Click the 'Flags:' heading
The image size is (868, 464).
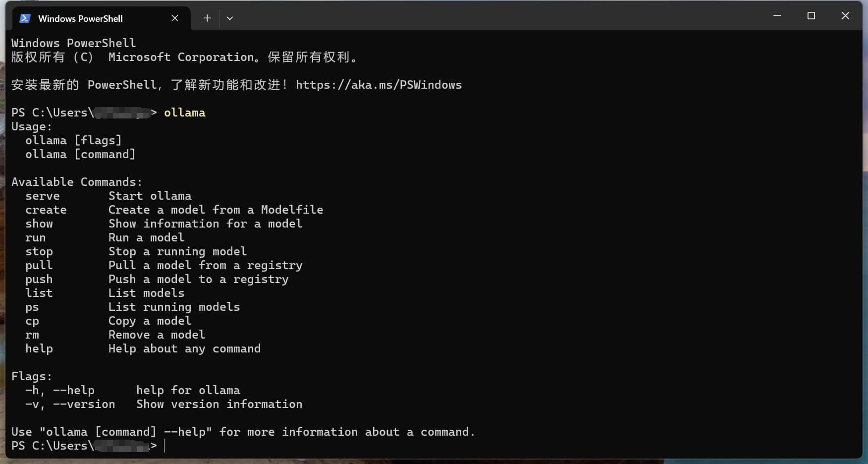pyautogui.click(x=32, y=376)
